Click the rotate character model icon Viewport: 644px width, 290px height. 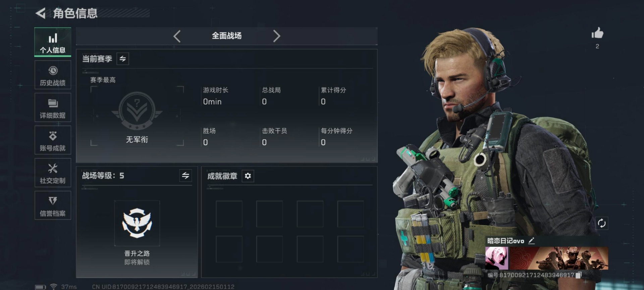tap(601, 223)
